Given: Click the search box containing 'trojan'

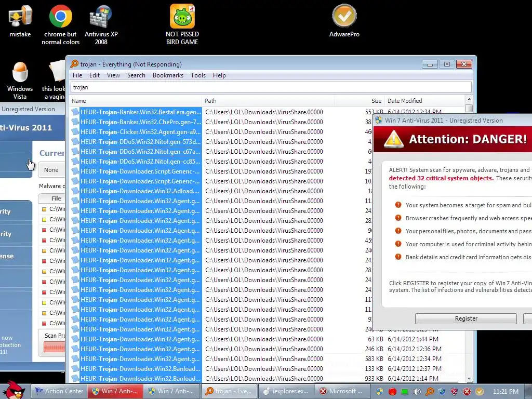Looking at the screenshot, I should (271, 87).
